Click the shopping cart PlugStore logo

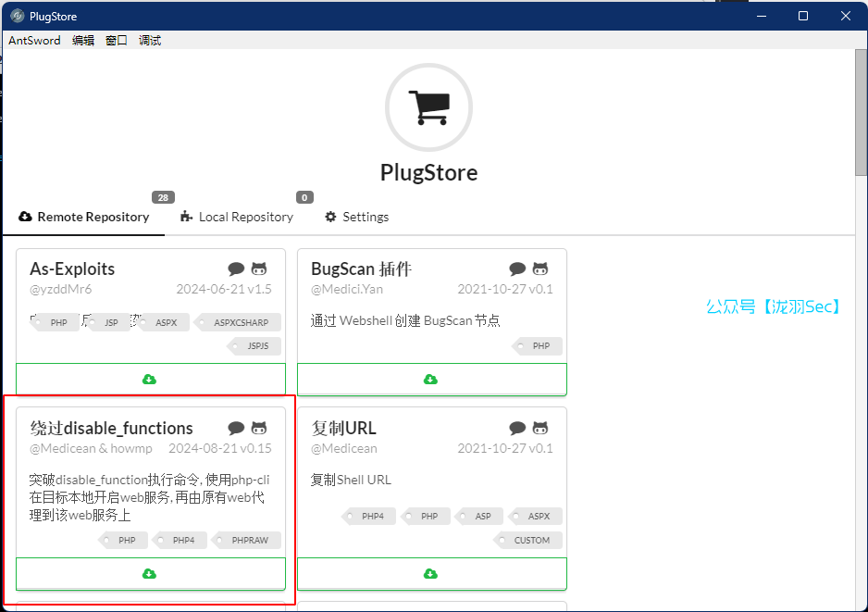tap(428, 107)
